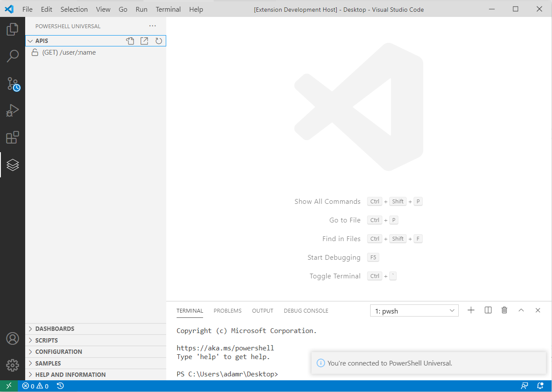Click the connected to PowerShell Universal notification
The height and width of the screenshot is (392, 552).
428,363
